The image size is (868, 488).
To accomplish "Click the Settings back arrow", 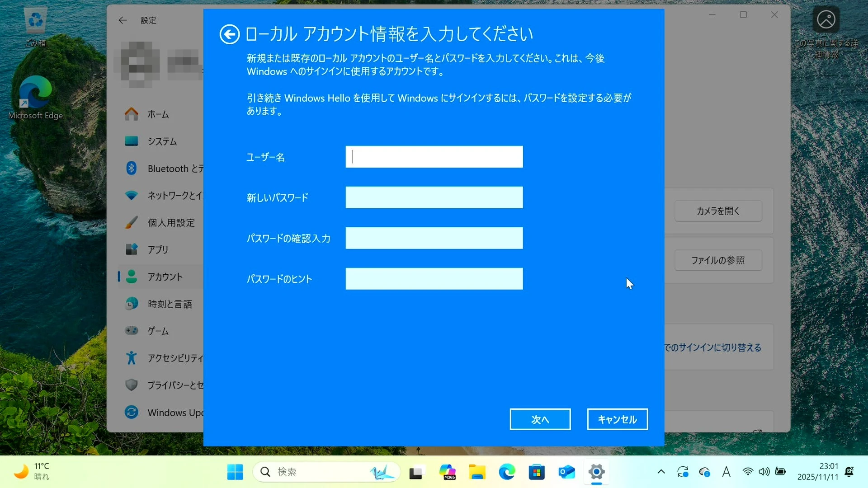I will pos(123,20).
